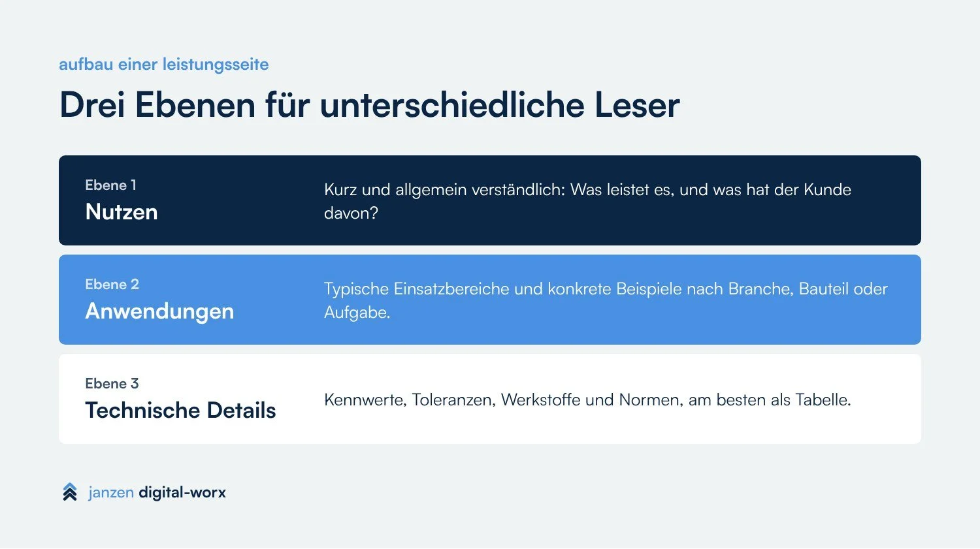Click the 'Ebene 1' label
The image size is (980, 549).
[110, 185]
